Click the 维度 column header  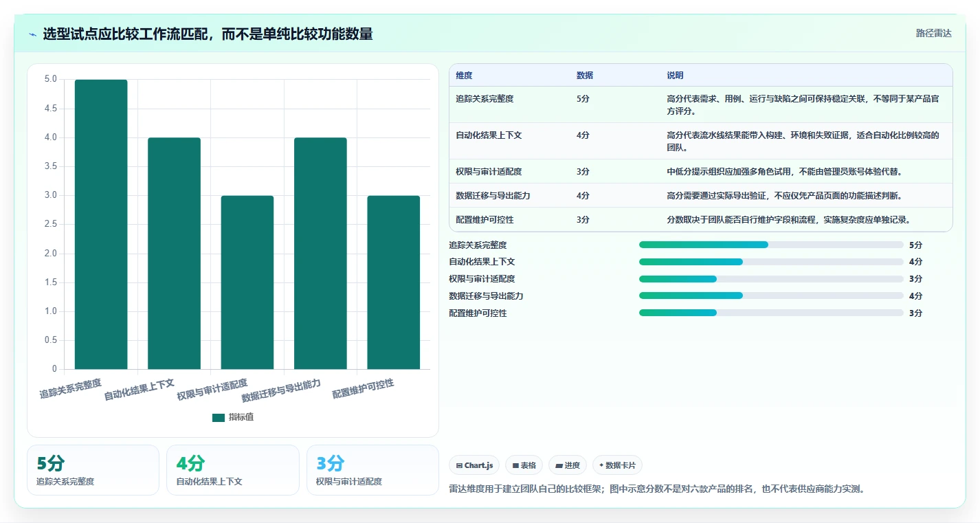pyautogui.click(x=464, y=76)
